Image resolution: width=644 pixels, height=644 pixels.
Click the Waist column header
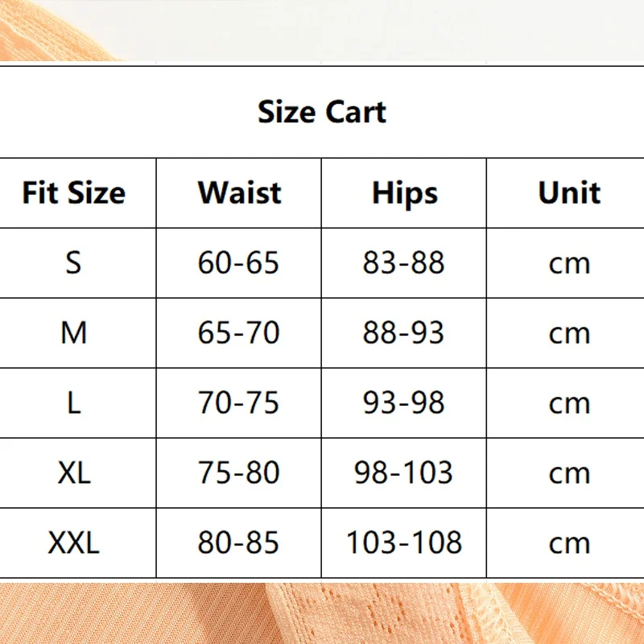click(239, 192)
